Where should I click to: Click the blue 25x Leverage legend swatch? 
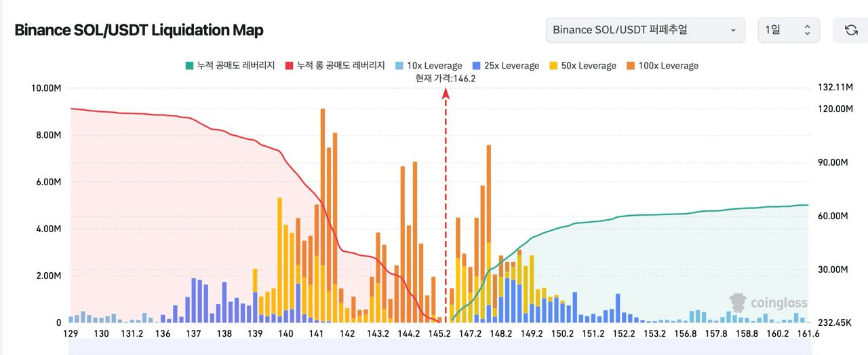[476, 66]
